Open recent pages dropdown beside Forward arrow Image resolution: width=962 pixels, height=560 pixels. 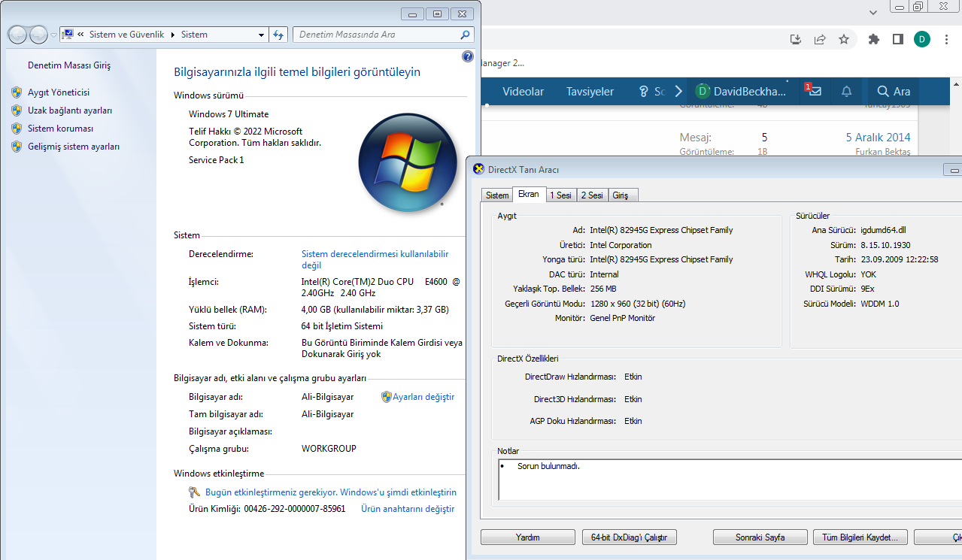[x=53, y=35]
